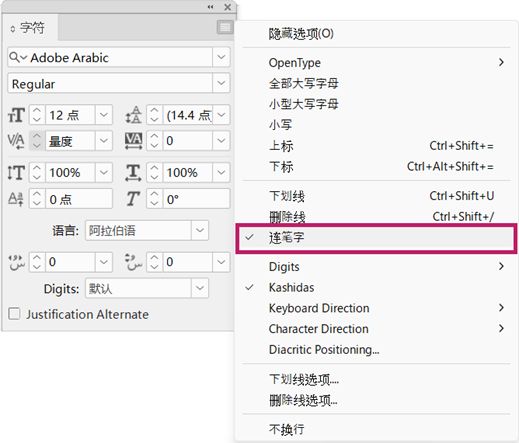Open the horizontal scale 100% dropdown

[221, 173]
